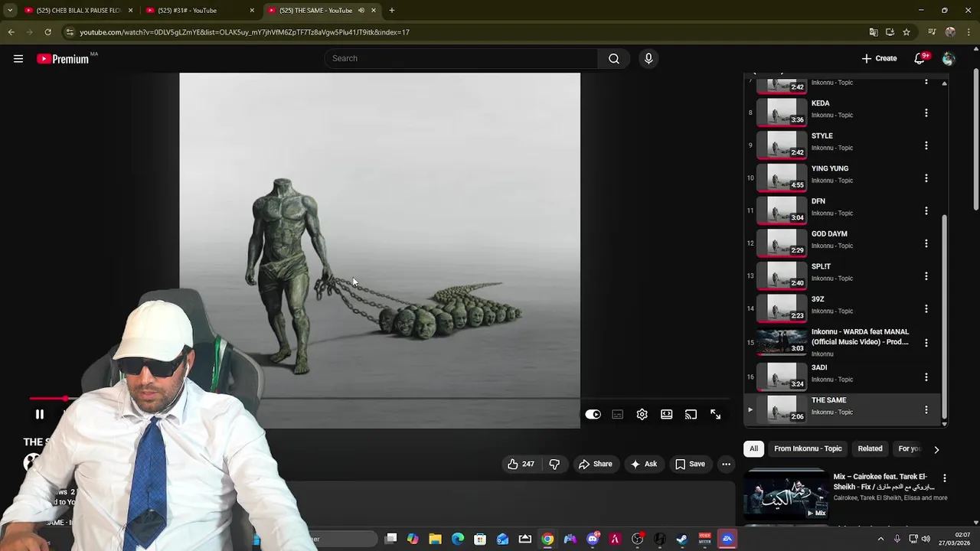This screenshot has width=980, height=551.
Task: Open options menu for YING YUNG
Action: click(x=926, y=178)
